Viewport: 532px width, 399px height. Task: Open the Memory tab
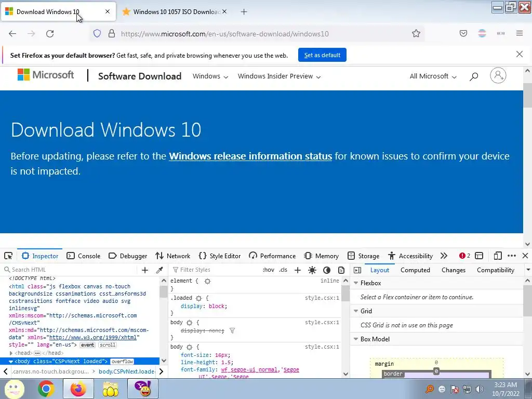click(321, 256)
